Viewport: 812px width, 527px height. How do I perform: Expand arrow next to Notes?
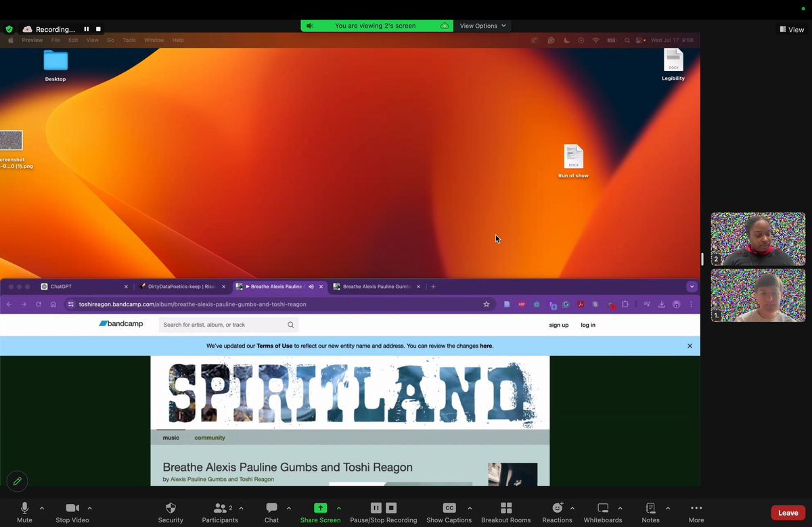[x=668, y=508]
